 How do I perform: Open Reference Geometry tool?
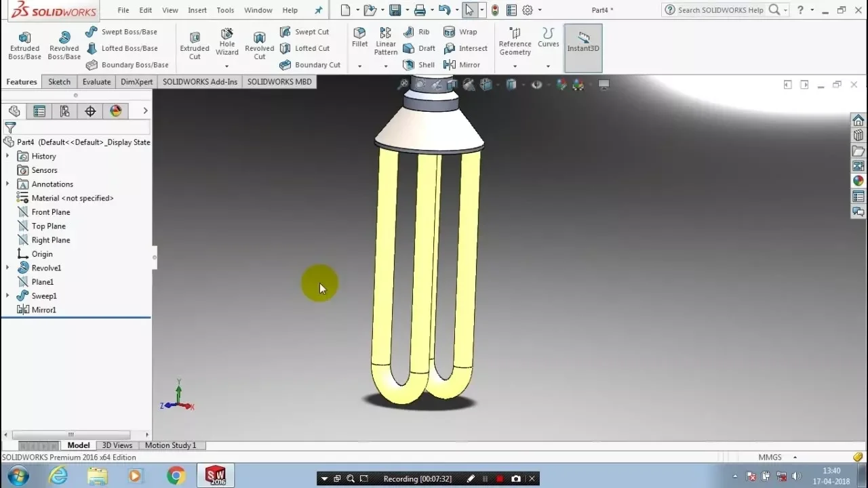[515, 42]
